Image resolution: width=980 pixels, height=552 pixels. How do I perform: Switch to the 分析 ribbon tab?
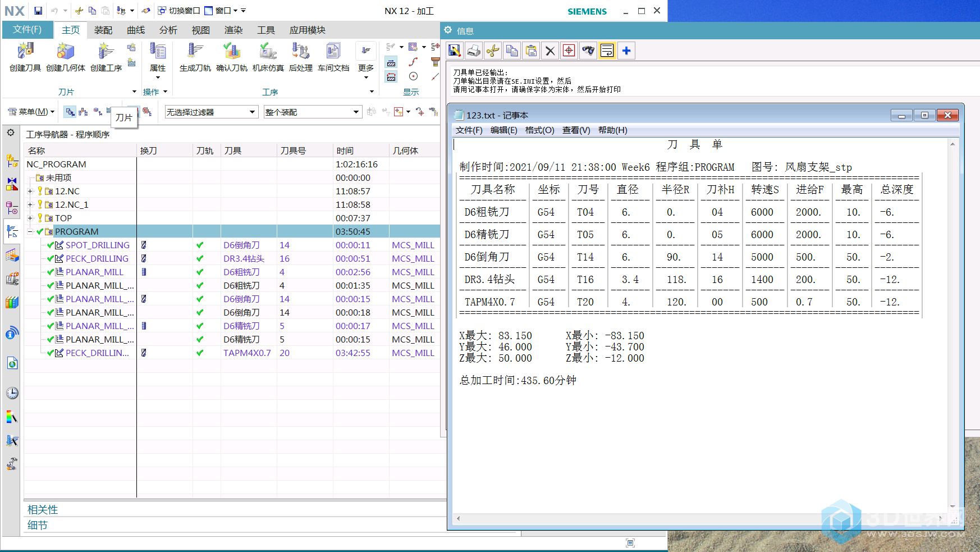tap(168, 30)
